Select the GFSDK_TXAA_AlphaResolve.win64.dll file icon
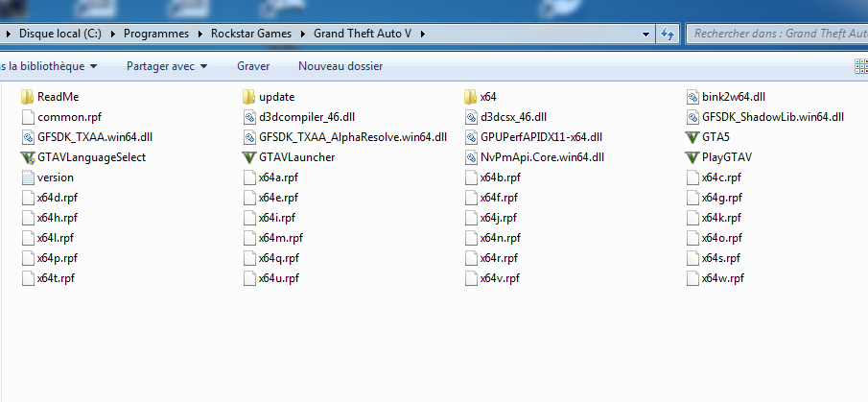This screenshot has height=402, width=868. point(249,137)
